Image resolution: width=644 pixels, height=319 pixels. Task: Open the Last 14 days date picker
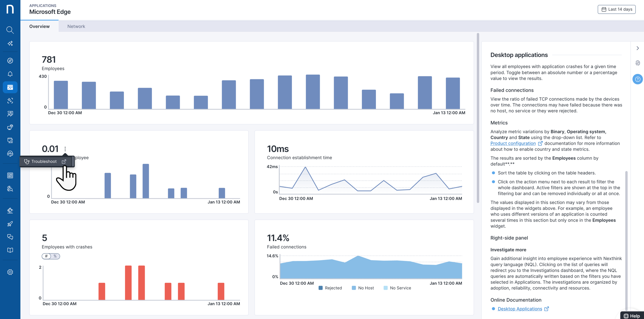(616, 9)
